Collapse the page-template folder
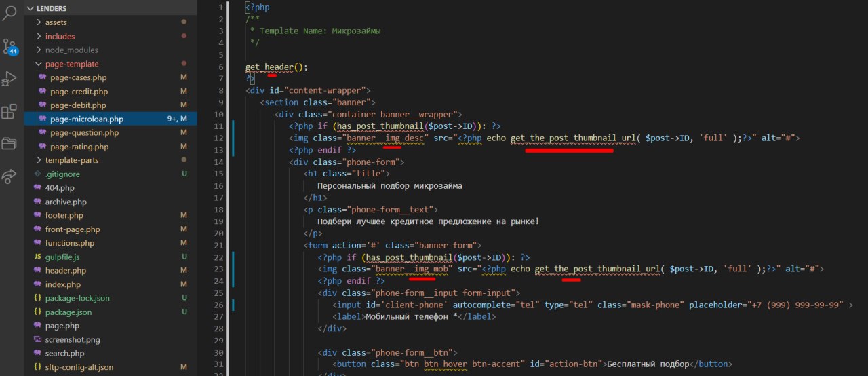 [111, 64]
